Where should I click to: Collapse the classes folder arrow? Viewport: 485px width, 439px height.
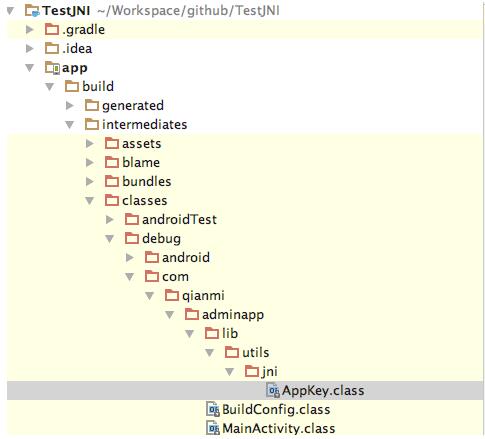[90, 201]
